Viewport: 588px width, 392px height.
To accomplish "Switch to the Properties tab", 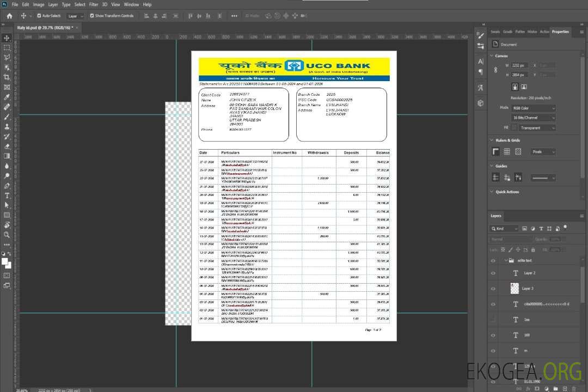I will click(560, 32).
